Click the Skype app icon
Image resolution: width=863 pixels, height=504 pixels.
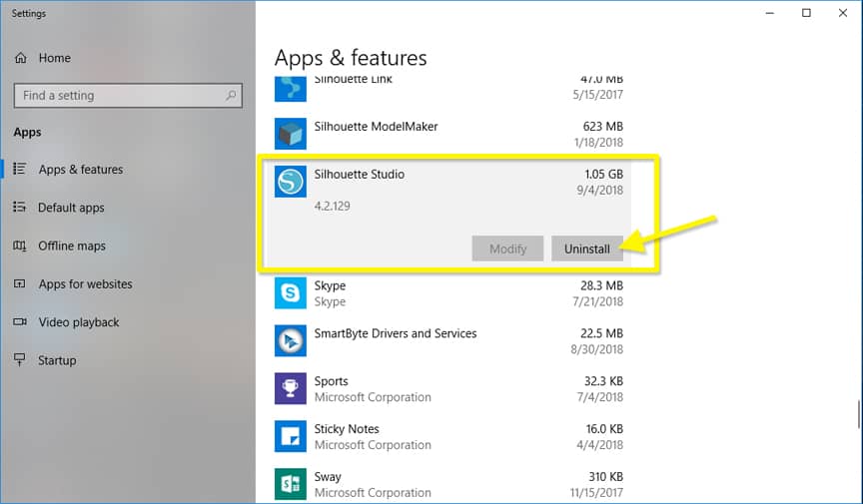[291, 293]
